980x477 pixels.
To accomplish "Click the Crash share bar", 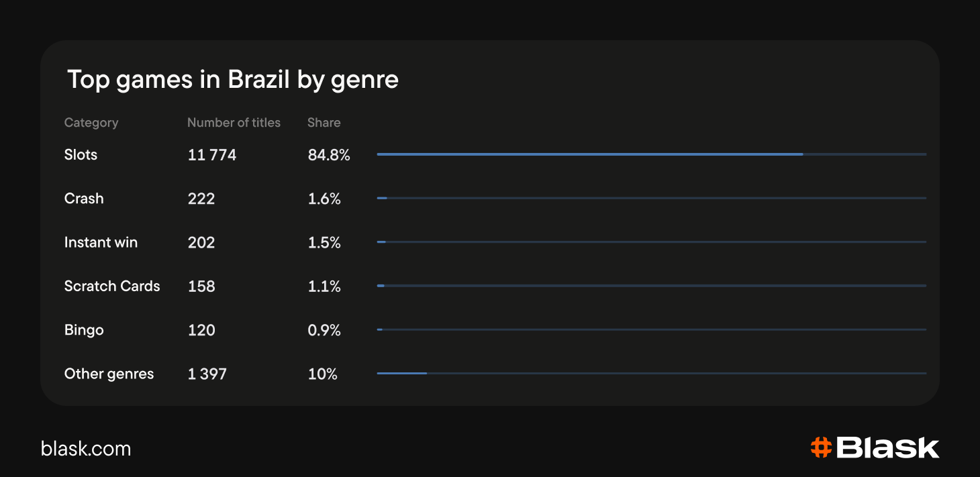I will 652,198.
